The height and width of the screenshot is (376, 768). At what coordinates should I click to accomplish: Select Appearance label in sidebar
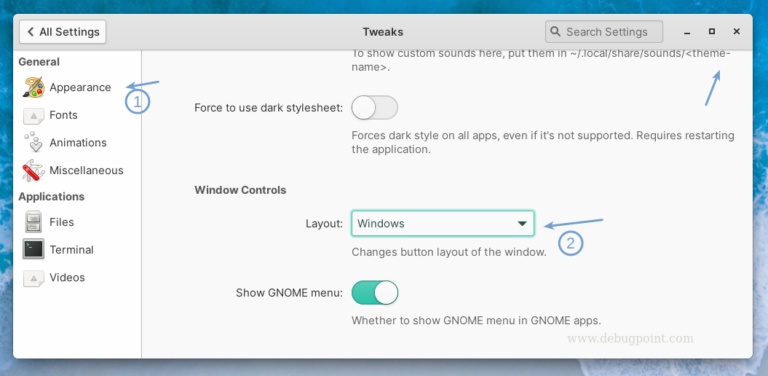point(80,88)
